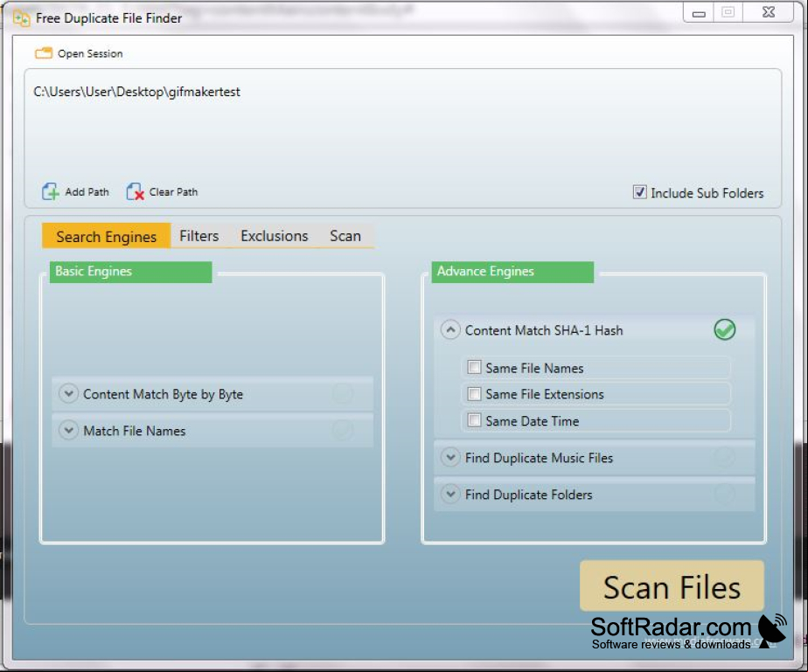The image size is (808, 672).
Task: Enable the Same File Names checkbox
Action: (474, 367)
